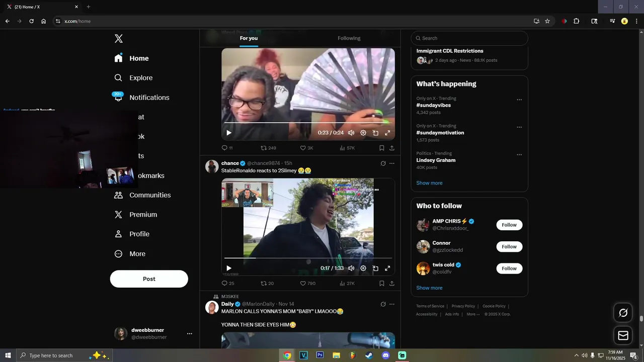Follow twis cold
The width and height of the screenshot is (644, 362).
pyautogui.click(x=509, y=268)
